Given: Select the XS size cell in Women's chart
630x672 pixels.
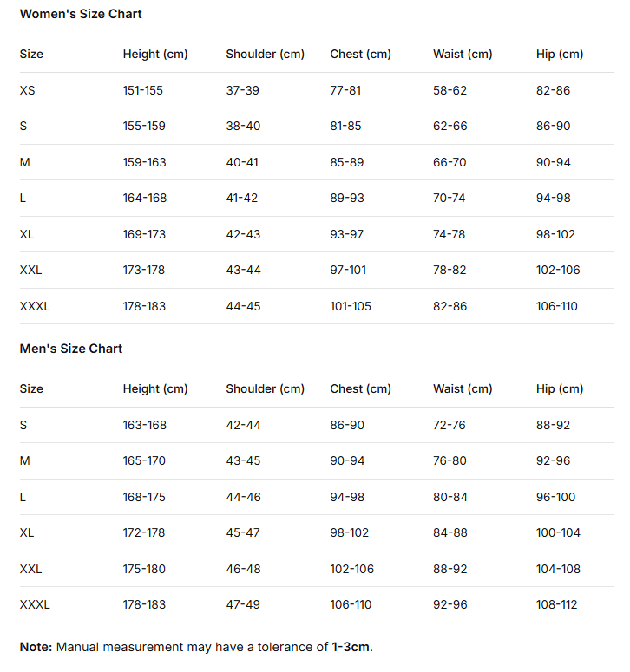Looking at the screenshot, I should [x=27, y=90].
